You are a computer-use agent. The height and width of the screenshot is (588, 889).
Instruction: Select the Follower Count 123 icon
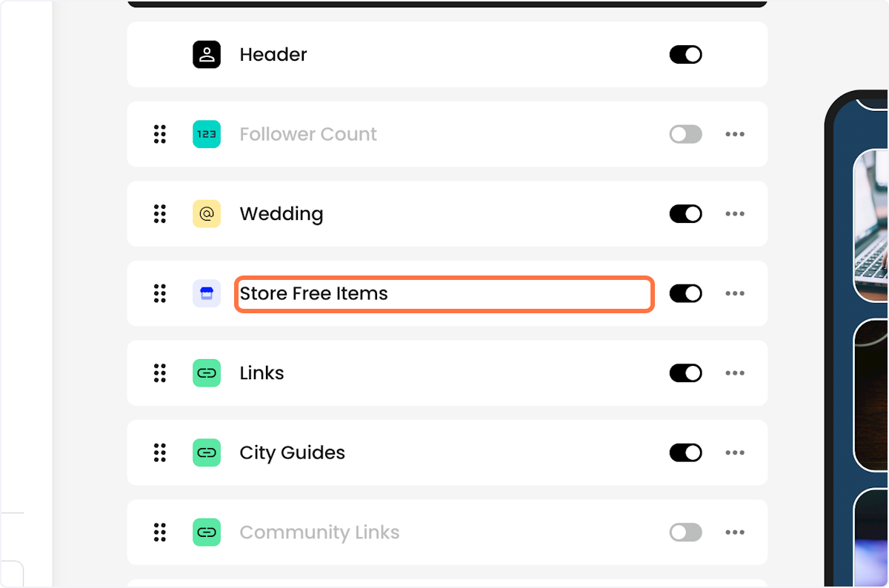coord(207,134)
